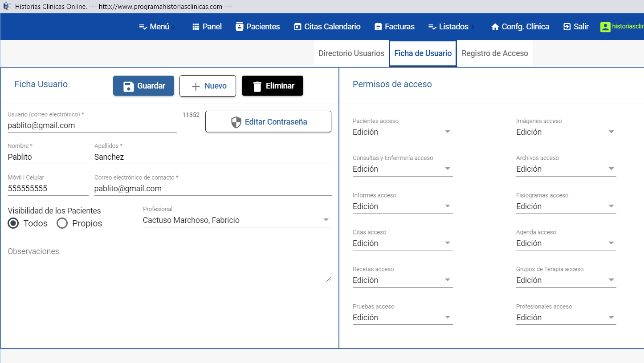
Task: Click the trash can icon on Eliminar
Action: tap(257, 86)
